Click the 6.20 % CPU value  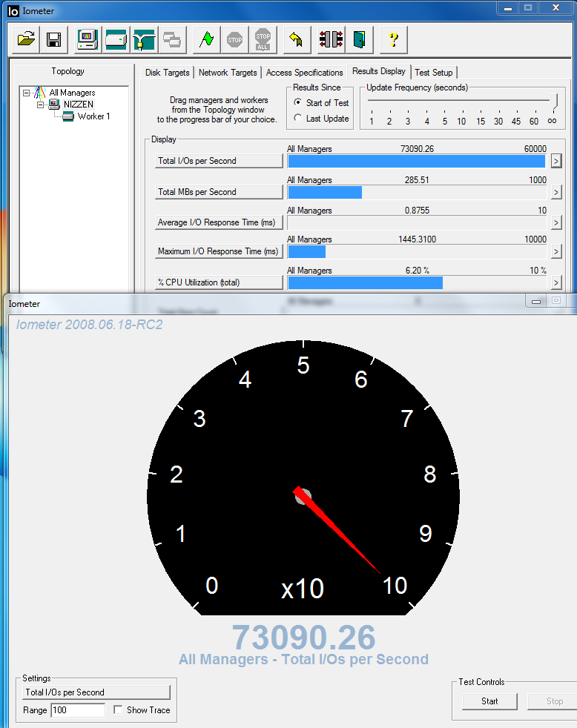point(418,270)
